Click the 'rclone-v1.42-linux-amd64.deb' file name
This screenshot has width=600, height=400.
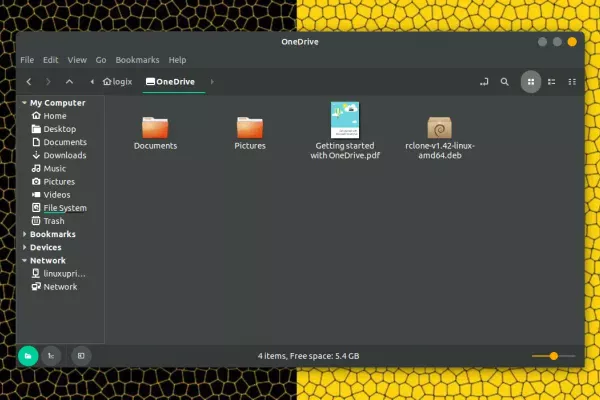(440, 150)
